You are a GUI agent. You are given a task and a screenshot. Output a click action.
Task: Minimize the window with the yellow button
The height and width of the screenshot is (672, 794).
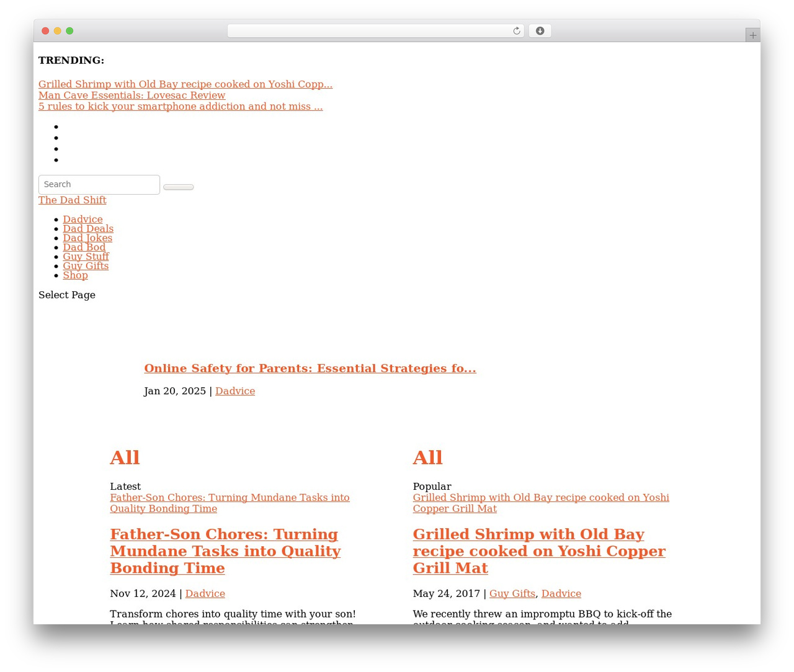coord(58,31)
